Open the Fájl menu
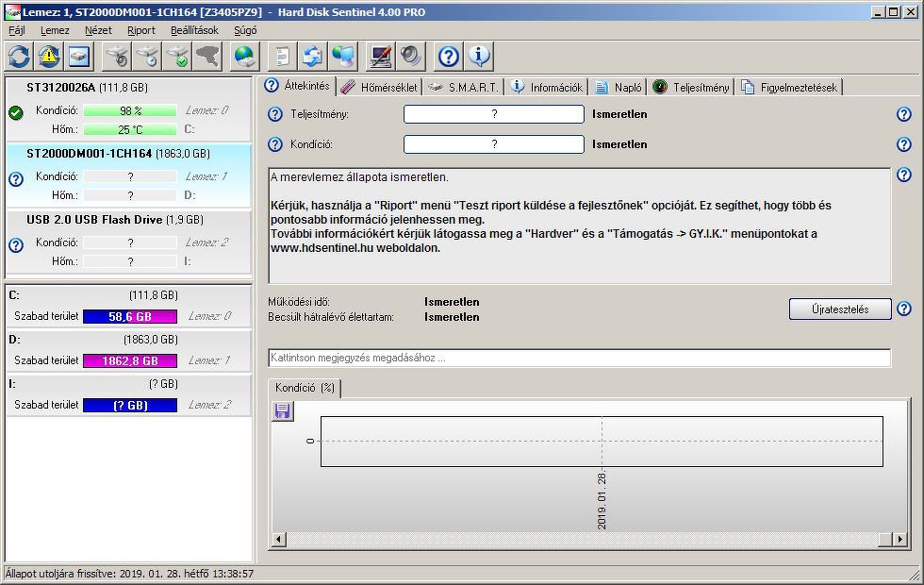 [17, 30]
